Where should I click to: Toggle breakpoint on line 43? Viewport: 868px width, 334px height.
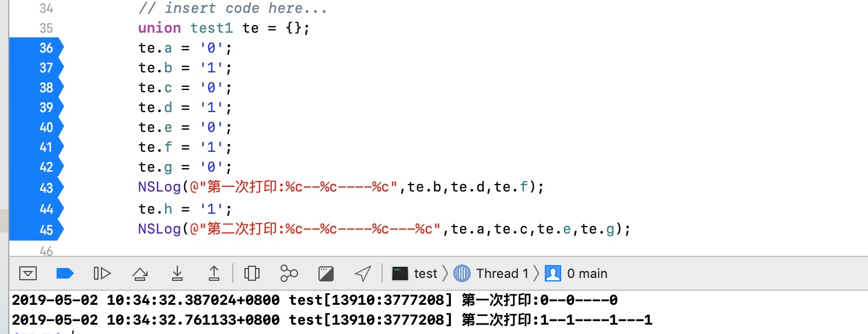[x=36, y=188]
